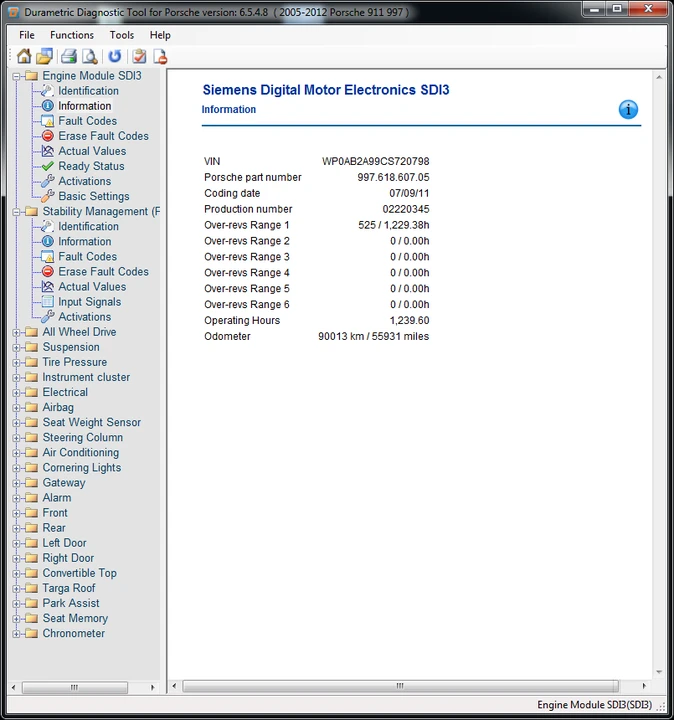The height and width of the screenshot is (720, 674).
Task: Open the Tools menu
Action: point(122,35)
